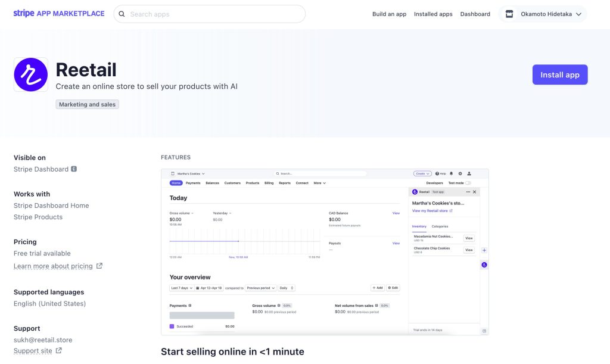Open the Dashboard link in the top navigation
The image size is (610, 364).
pos(475,14)
